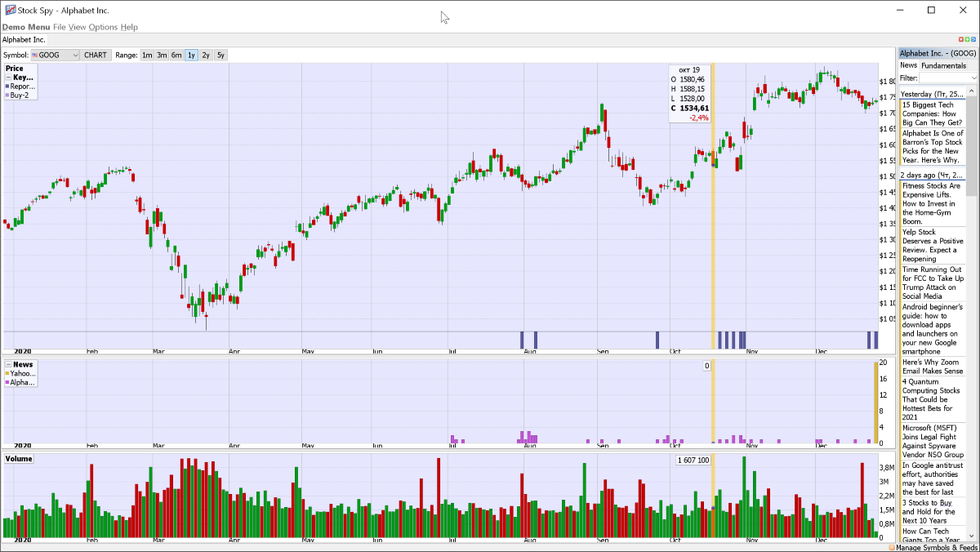Open the File menu
The height and width of the screenshot is (552, 980).
60,27
